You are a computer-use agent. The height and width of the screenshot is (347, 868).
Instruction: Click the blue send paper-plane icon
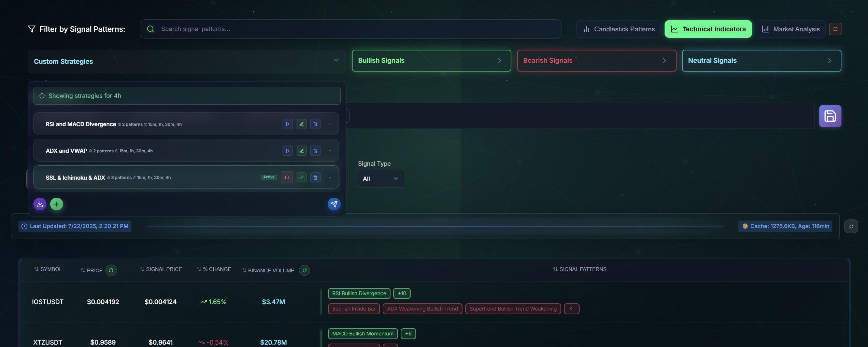(x=334, y=204)
